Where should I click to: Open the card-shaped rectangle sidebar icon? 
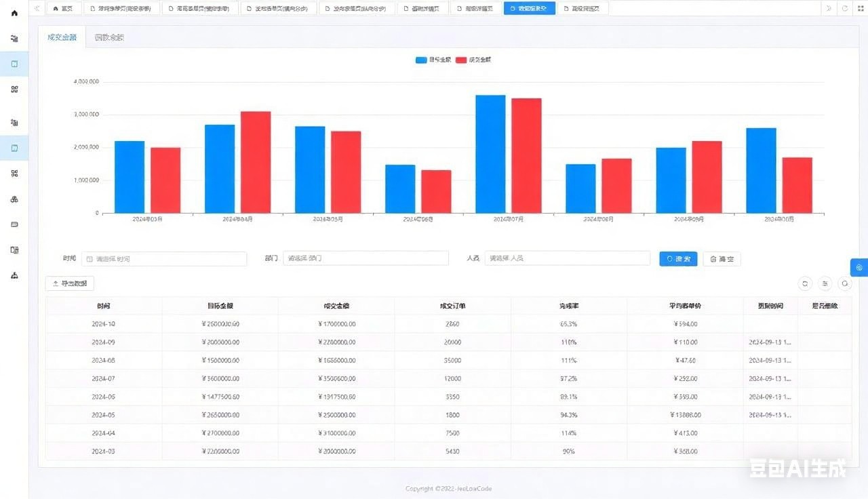14,224
